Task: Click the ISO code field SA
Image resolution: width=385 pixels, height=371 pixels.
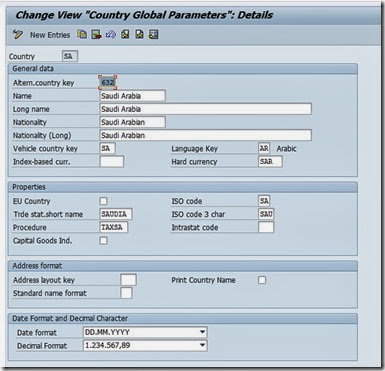Action: (264, 201)
